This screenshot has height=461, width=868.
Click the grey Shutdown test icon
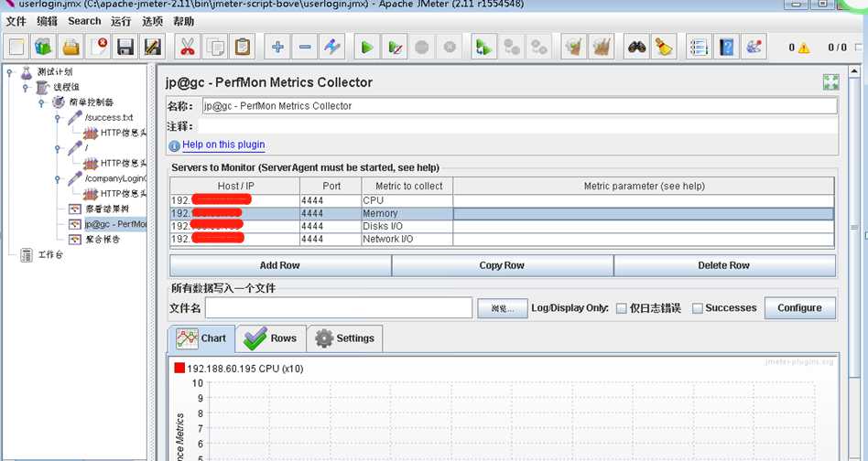(449, 47)
